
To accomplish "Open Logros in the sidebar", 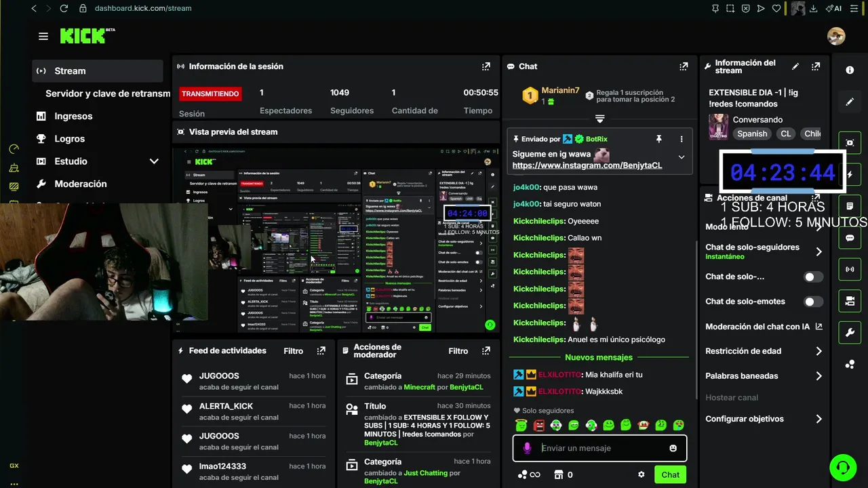I will [x=70, y=138].
